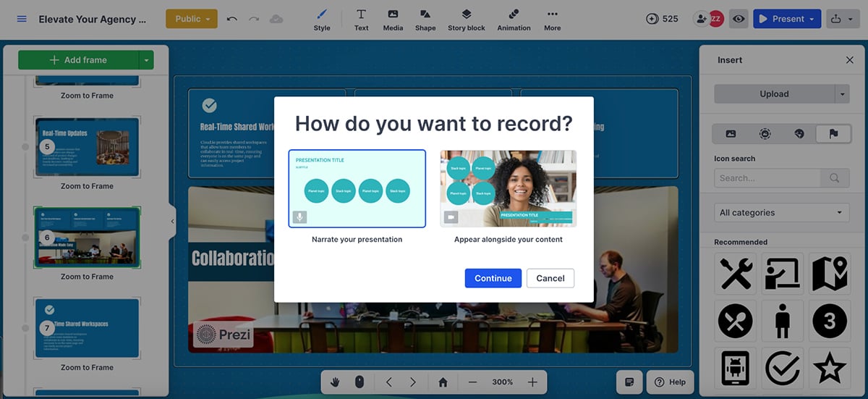Click Continue in record dialog
This screenshot has height=399, width=868.
pyautogui.click(x=493, y=278)
